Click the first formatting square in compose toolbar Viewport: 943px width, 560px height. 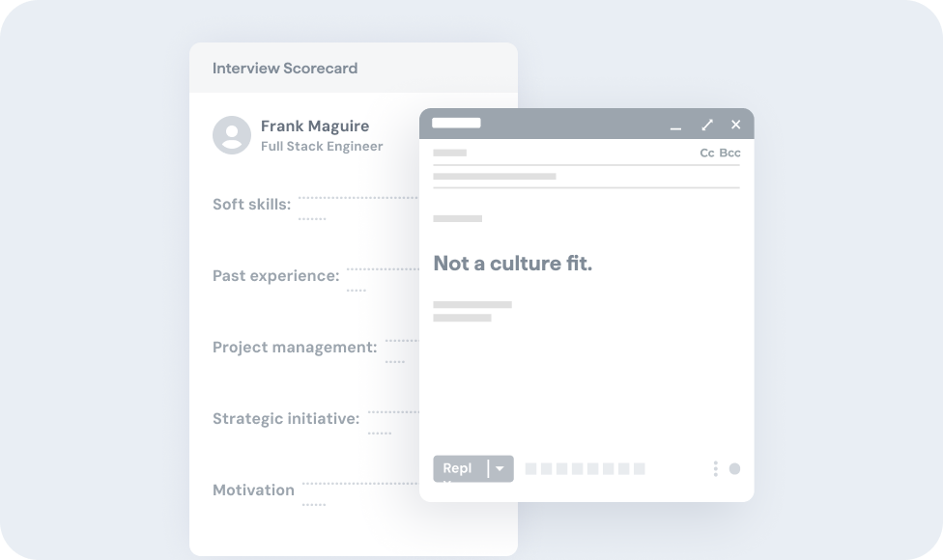[530, 469]
